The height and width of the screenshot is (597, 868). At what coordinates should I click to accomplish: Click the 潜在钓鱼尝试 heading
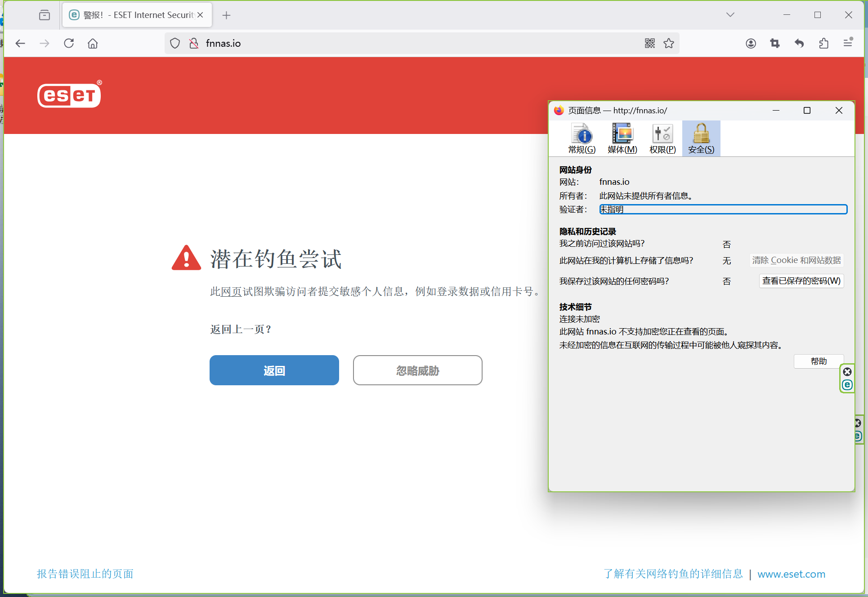click(x=276, y=258)
